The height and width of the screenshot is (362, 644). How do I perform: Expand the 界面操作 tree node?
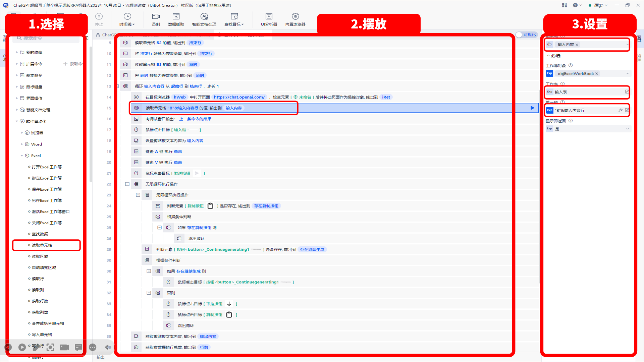coord(17,98)
